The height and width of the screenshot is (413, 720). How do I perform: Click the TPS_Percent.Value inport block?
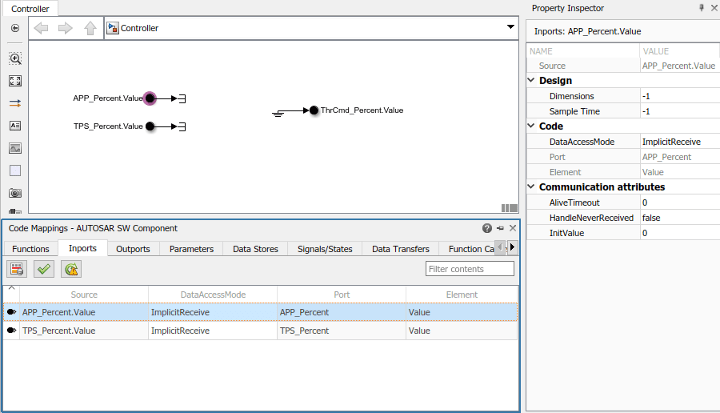tap(150, 126)
